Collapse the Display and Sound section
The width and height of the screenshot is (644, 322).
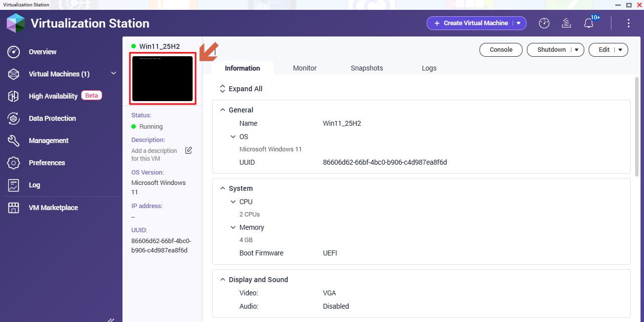pyautogui.click(x=222, y=280)
